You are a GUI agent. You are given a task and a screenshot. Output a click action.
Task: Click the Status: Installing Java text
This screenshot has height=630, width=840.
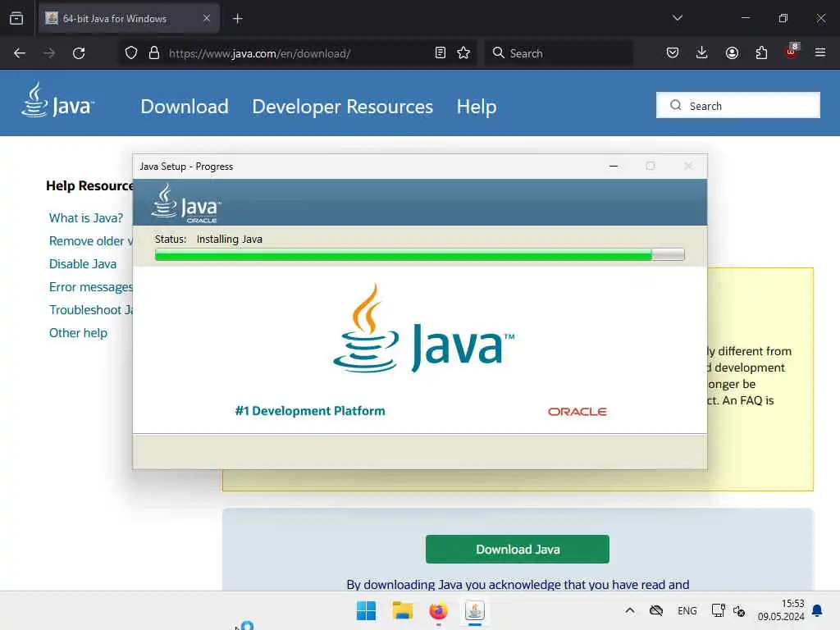[x=208, y=239]
